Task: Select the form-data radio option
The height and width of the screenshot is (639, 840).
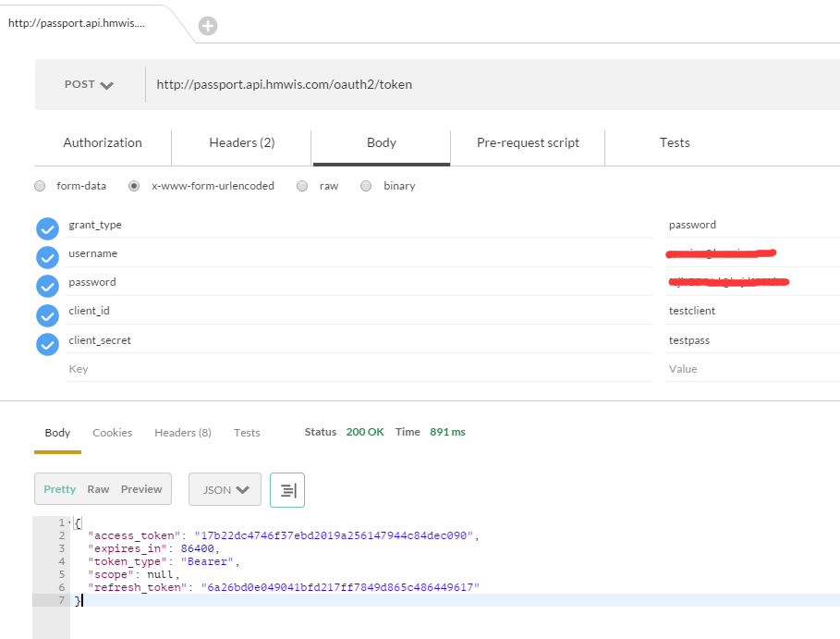Action: pos(40,186)
